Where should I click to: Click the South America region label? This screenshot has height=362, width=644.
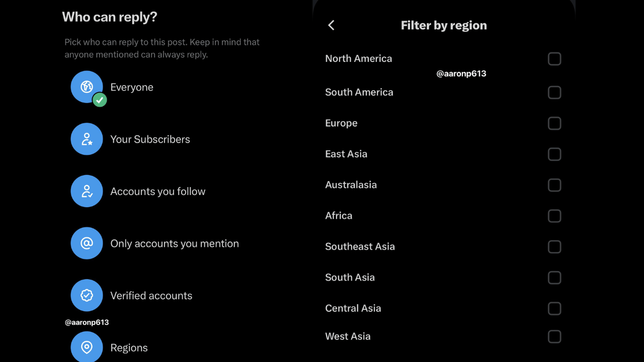point(359,92)
